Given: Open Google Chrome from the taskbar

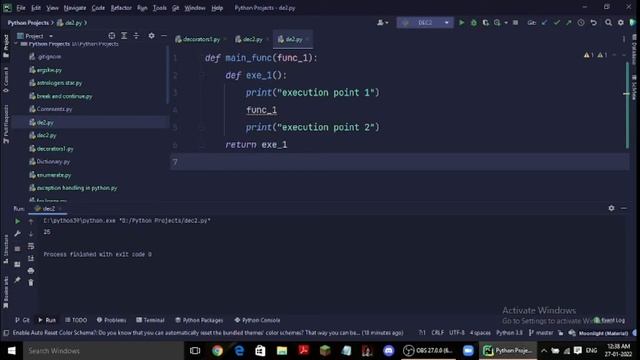Looking at the screenshot, I should pyautogui.click(x=217, y=351).
